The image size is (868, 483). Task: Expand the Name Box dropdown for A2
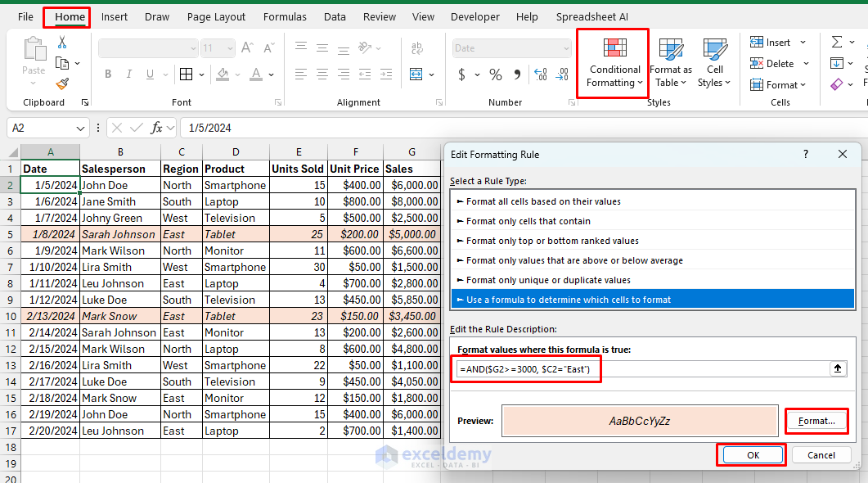[x=80, y=129]
